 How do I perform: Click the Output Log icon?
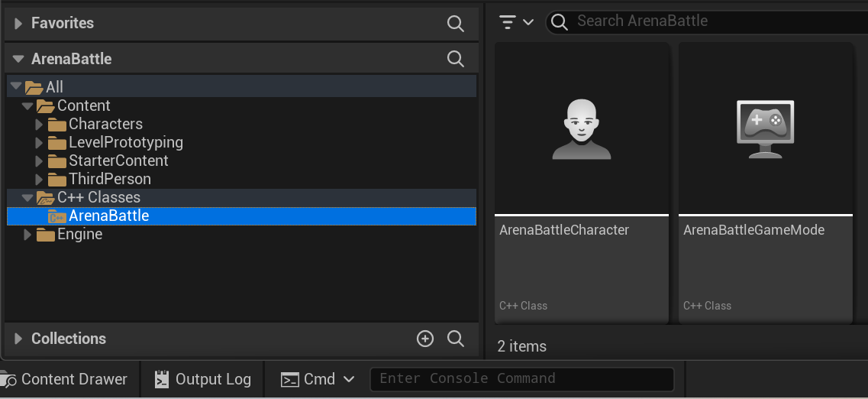(162, 379)
